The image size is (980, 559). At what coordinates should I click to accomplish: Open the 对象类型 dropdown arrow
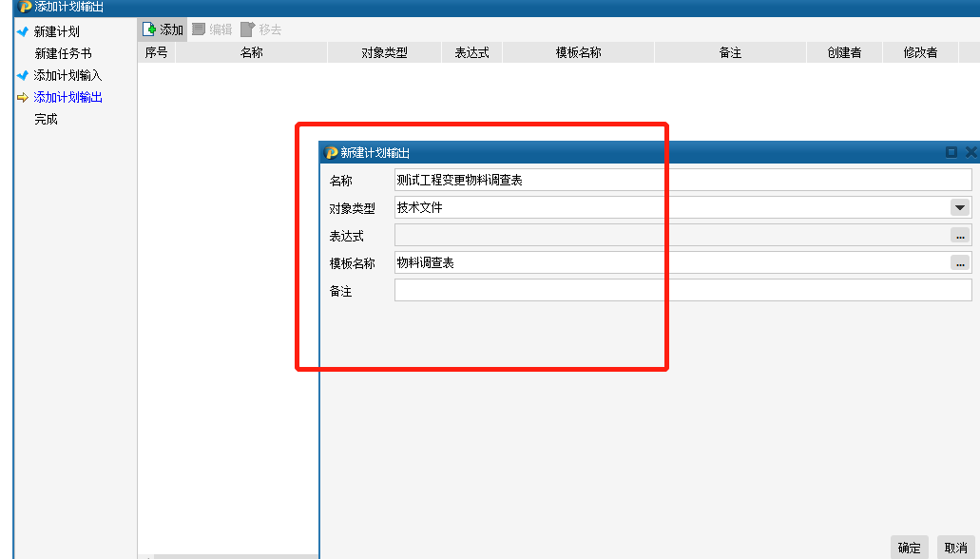tap(960, 207)
